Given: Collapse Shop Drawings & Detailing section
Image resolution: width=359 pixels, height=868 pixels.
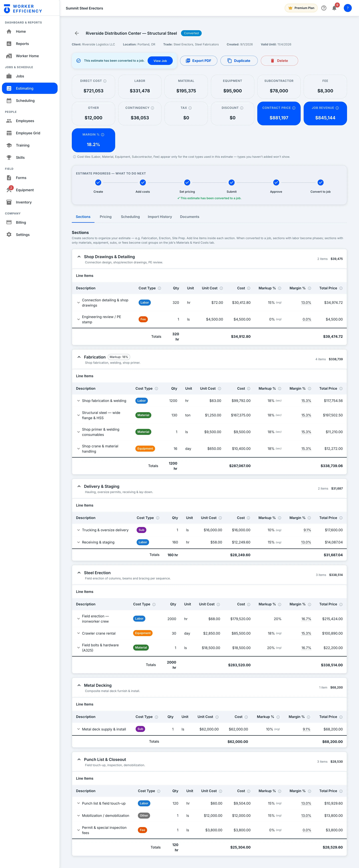Looking at the screenshot, I should tap(79, 257).
